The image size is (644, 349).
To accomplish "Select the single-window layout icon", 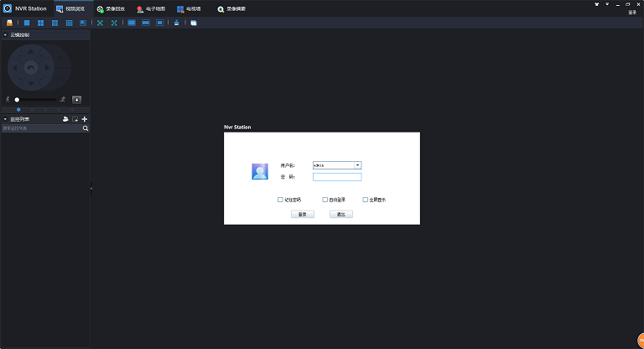I will [27, 23].
